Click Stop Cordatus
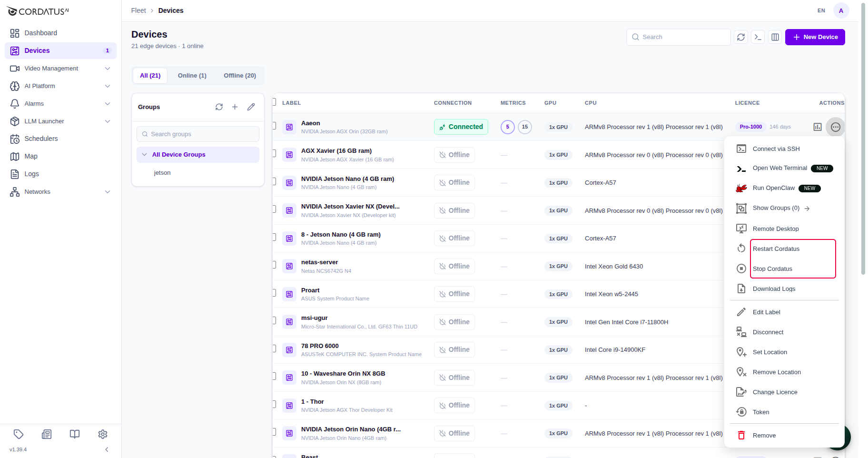This screenshot has height=458, width=868. 784,269
